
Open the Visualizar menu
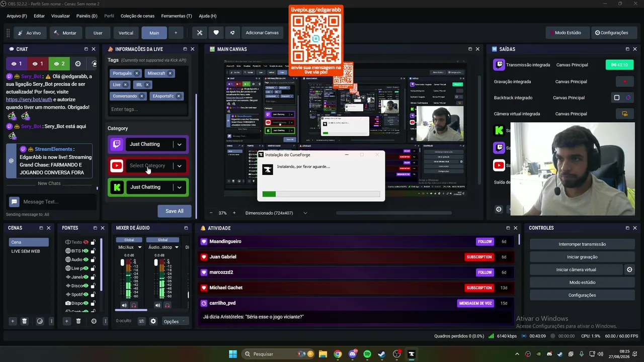coord(60,16)
